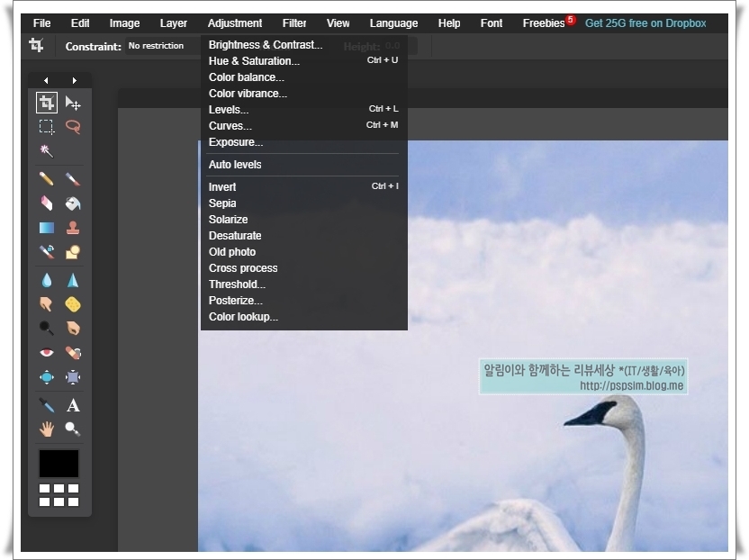Select the yellow Sponge tool

pyautogui.click(x=73, y=304)
